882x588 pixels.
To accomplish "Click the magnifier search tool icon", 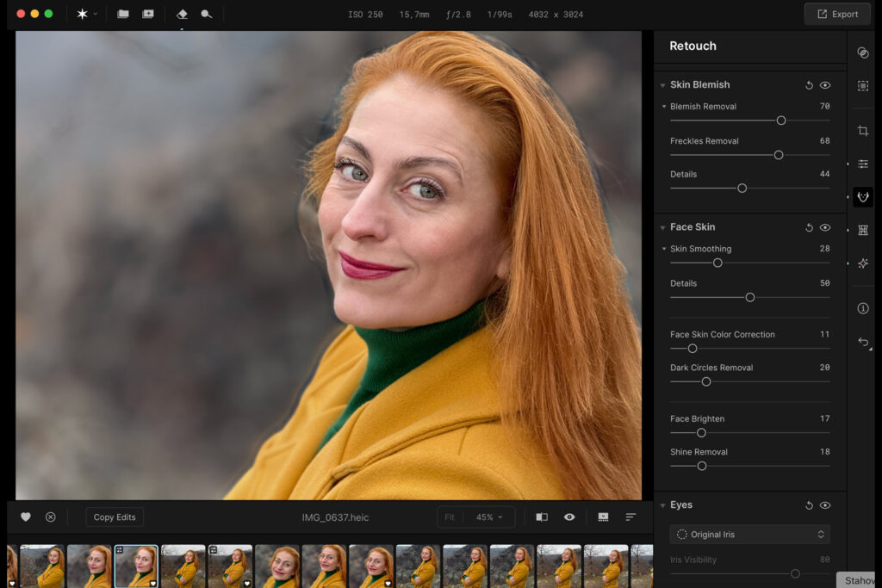I will click(207, 14).
